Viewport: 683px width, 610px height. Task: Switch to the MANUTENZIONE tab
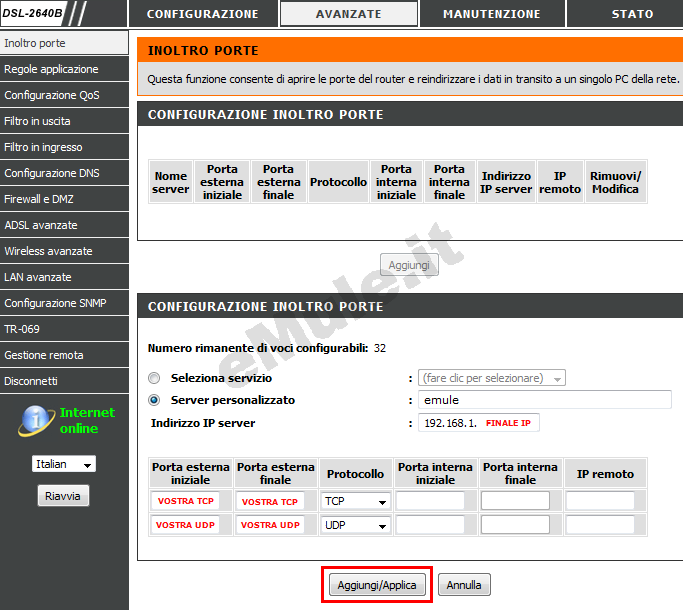coord(492,14)
